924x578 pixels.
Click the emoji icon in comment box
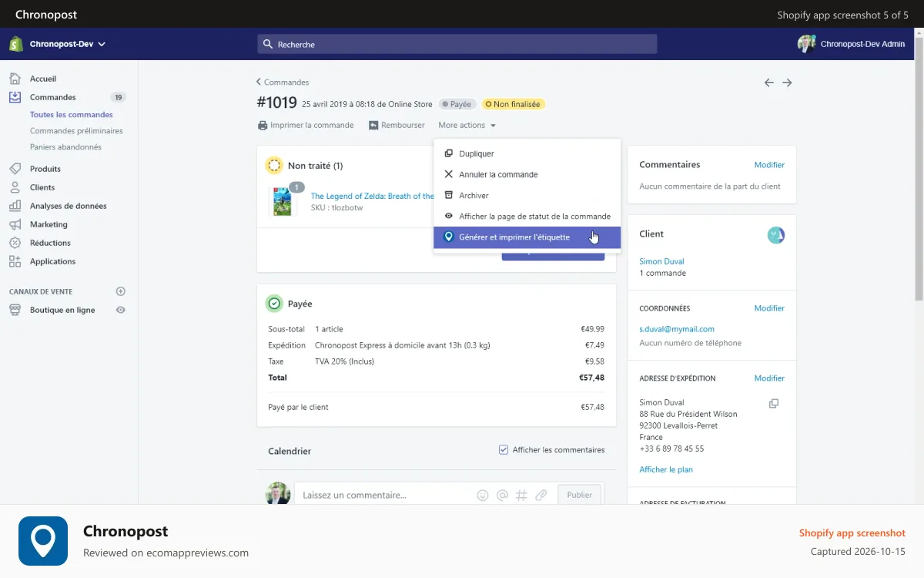click(x=483, y=496)
